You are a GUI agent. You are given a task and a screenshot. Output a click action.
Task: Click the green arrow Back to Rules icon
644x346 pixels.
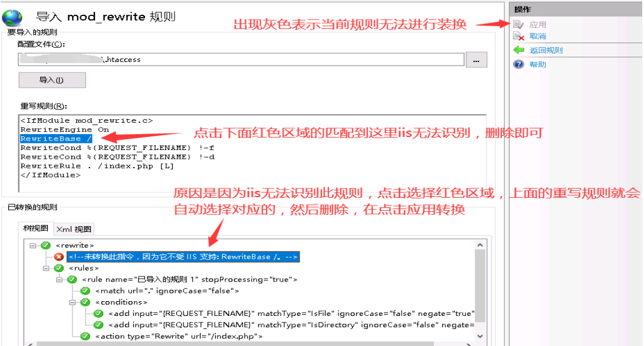pos(518,50)
